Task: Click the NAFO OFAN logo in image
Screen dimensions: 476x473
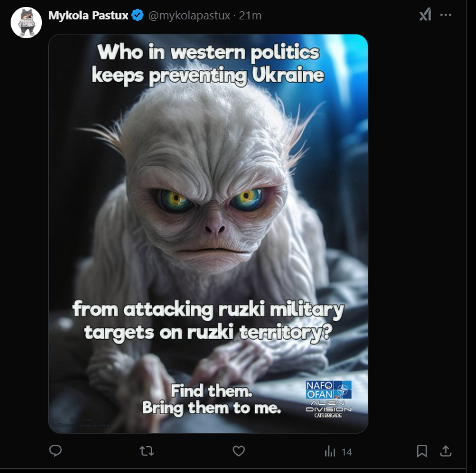Action: (x=328, y=390)
